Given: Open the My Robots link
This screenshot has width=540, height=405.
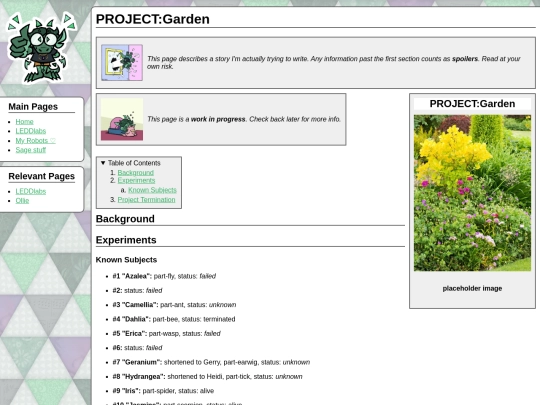Looking at the screenshot, I should [x=35, y=141].
